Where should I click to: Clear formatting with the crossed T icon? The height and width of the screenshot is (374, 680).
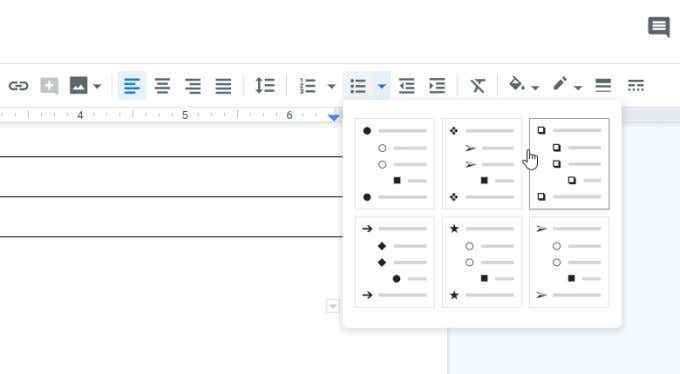tap(478, 85)
